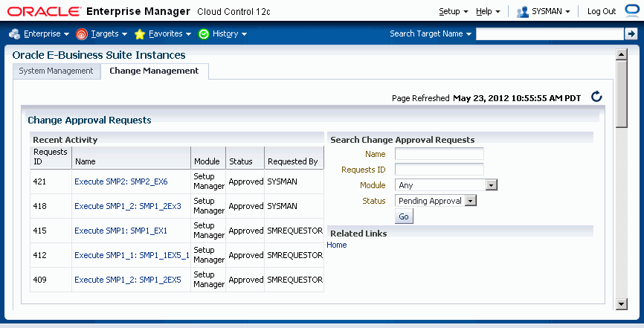Click the scrollbar down arrow

(x=622, y=304)
